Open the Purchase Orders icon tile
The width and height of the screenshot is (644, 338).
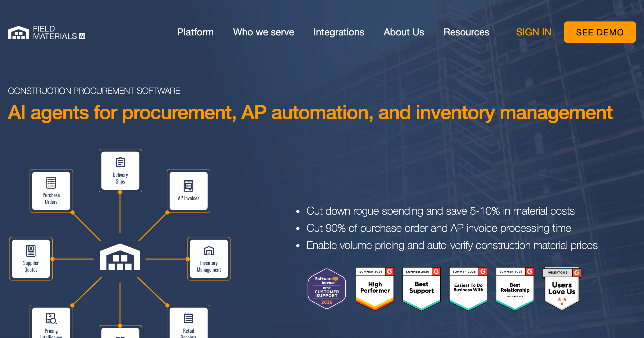tap(51, 191)
